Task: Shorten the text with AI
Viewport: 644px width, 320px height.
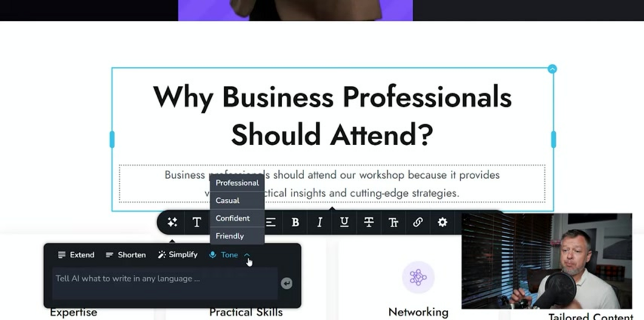Action: (126, 255)
